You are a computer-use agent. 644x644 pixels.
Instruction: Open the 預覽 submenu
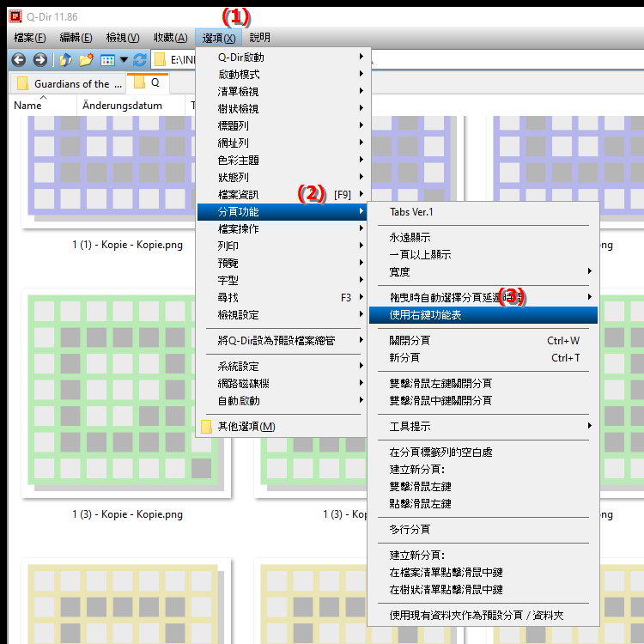point(283,264)
